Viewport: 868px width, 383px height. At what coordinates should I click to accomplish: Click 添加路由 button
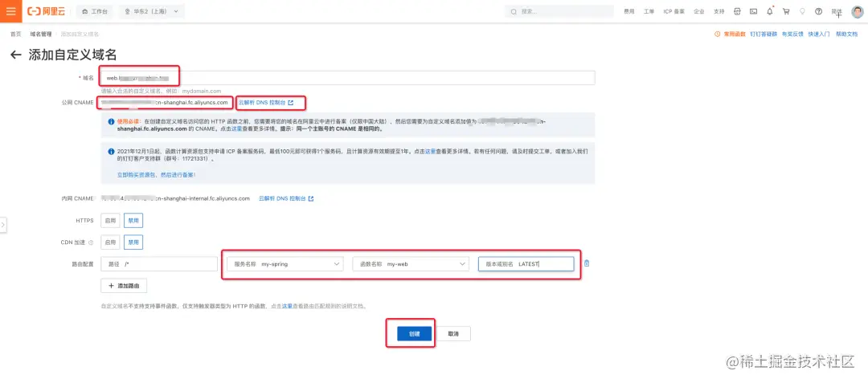[x=124, y=286]
